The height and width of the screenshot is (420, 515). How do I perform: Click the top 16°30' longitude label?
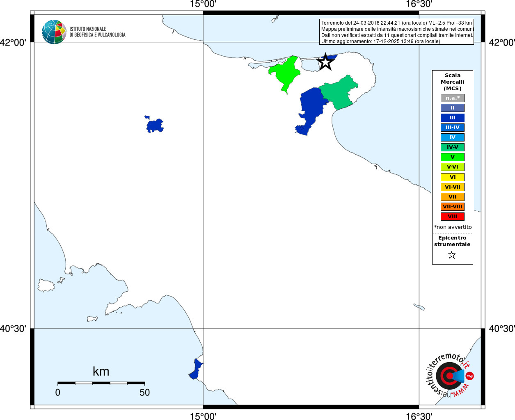point(419,5)
